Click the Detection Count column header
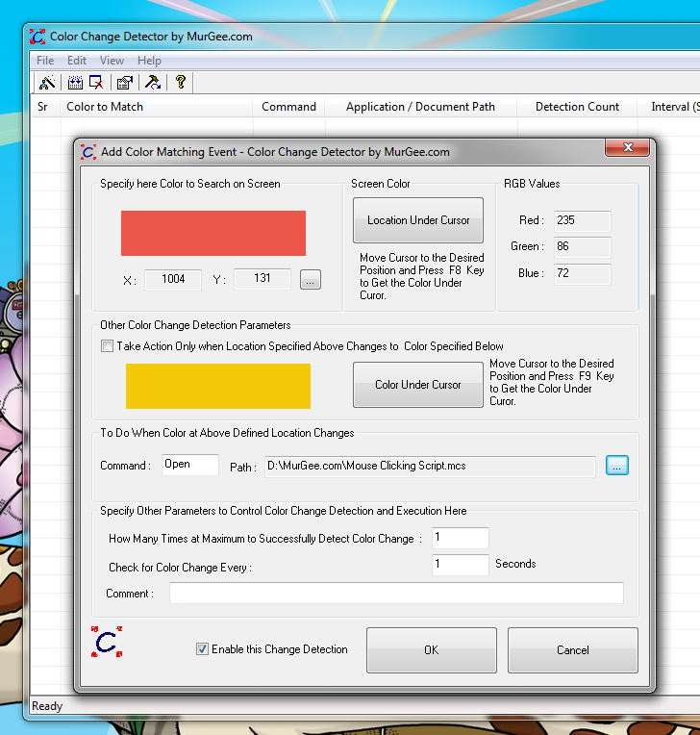The height and width of the screenshot is (735, 700). pos(577,107)
